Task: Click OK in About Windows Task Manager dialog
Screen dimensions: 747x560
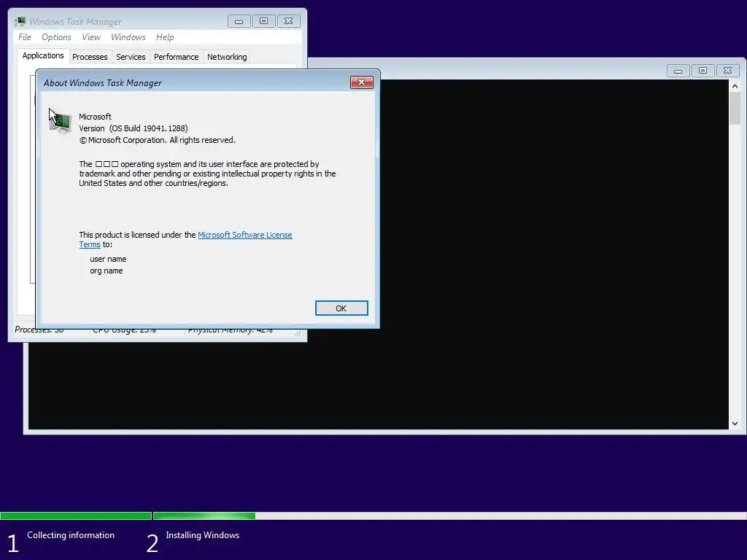Action: click(x=341, y=308)
